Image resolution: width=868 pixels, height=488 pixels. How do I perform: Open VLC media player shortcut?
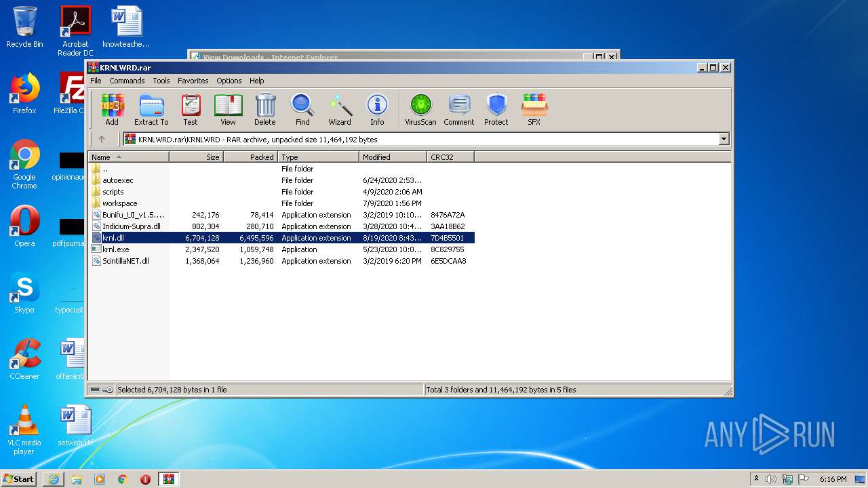coord(24,430)
